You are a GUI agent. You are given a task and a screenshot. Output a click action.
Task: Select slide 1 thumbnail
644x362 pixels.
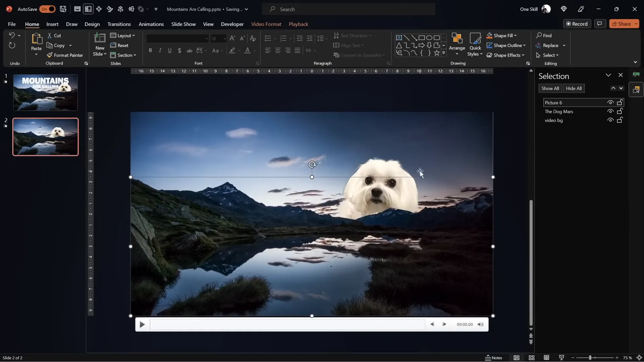tap(45, 93)
